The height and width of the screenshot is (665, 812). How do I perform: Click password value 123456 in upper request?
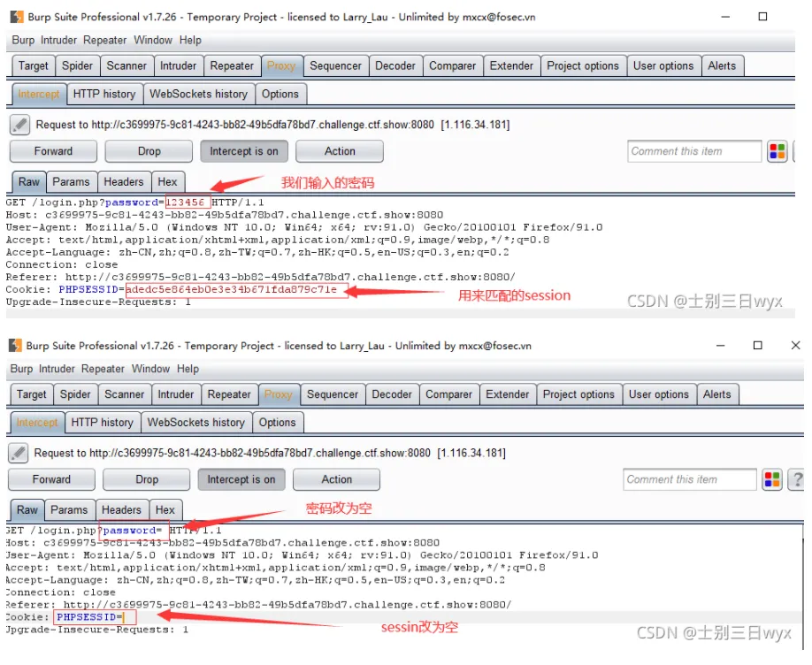point(185,203)
